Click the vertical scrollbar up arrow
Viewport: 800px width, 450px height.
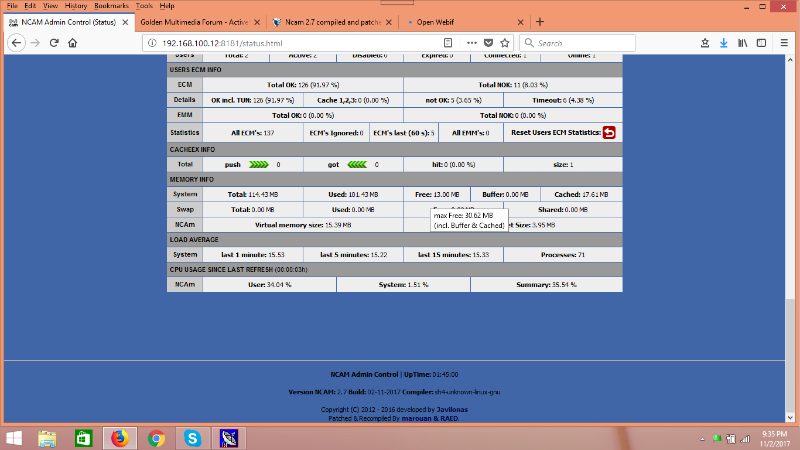(x=790, y=60)
